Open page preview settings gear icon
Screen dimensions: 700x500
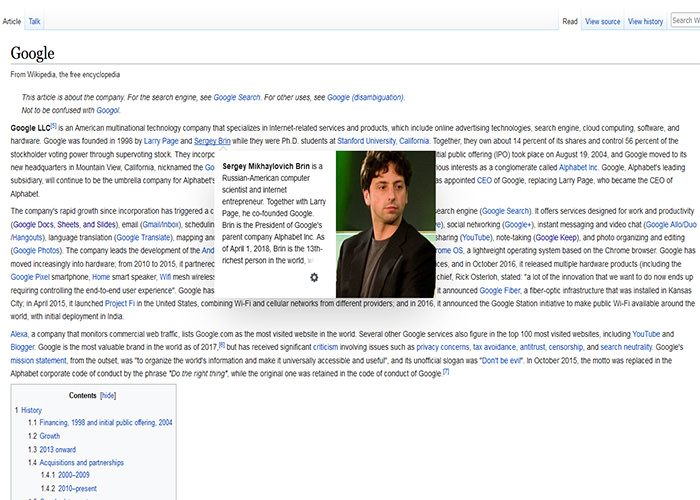tap(314, 277)
